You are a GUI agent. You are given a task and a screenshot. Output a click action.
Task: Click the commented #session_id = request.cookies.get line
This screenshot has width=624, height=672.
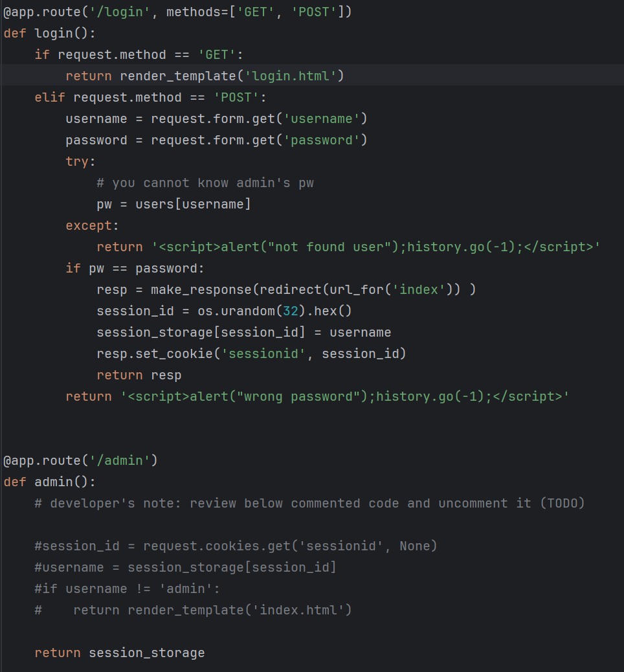tap(236, 546)
